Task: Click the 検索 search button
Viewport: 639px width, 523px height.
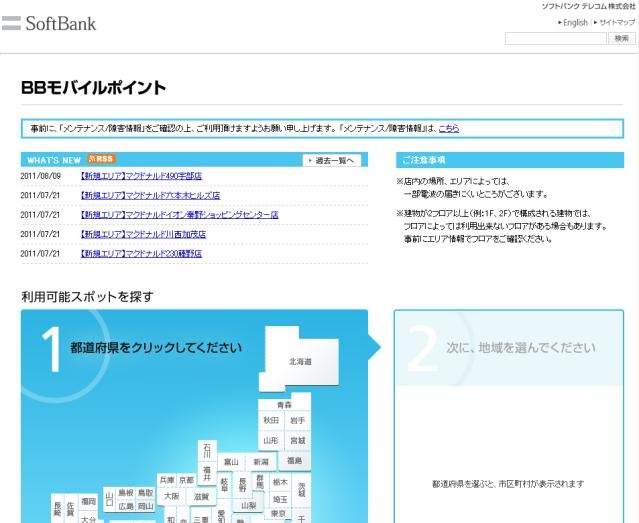Action: [621, 38]
